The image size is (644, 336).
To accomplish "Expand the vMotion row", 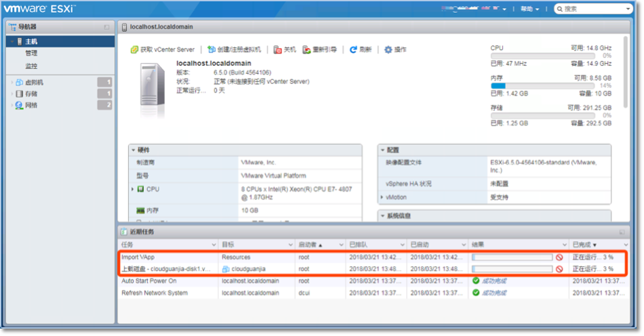I will coord(382,197).
